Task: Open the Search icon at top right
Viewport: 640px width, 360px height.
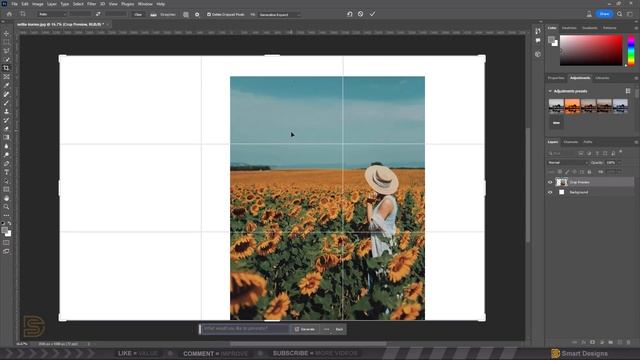Action: 620,14
